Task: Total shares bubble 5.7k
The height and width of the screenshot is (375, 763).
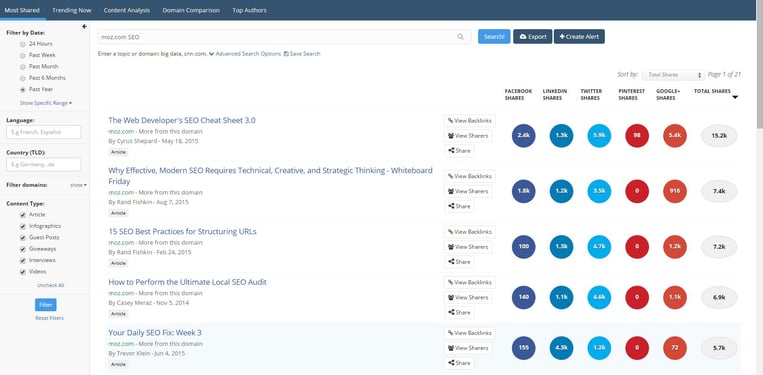Action: click(719, 348)
